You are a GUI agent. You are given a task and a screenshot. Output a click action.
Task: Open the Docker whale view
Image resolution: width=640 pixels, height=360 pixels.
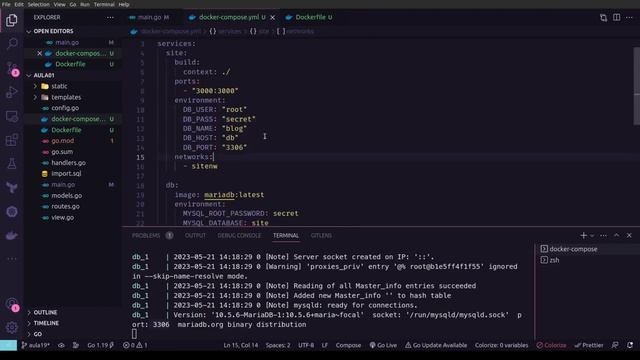[11, 236]
